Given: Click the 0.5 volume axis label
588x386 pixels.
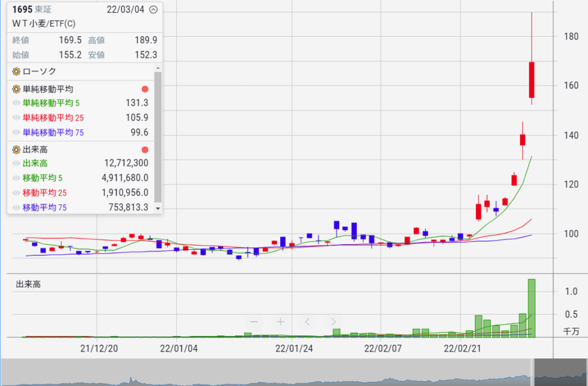Looking at the screenshot, I should coord(571,314).
